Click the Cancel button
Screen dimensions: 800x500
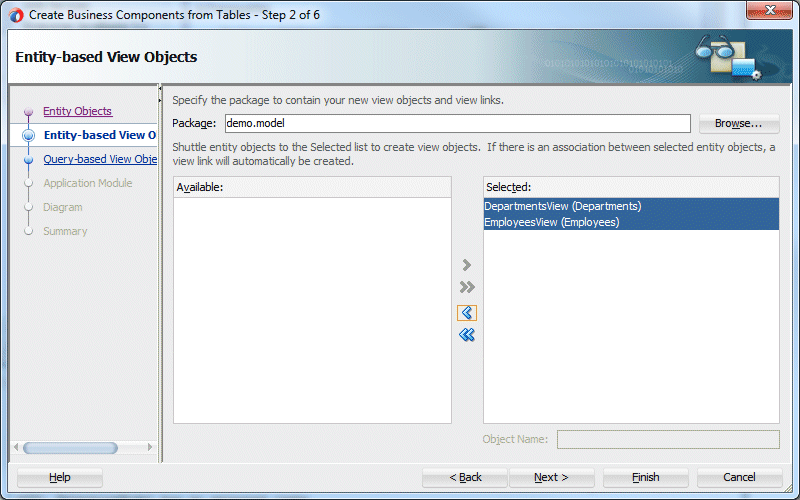tap(739, 478)
